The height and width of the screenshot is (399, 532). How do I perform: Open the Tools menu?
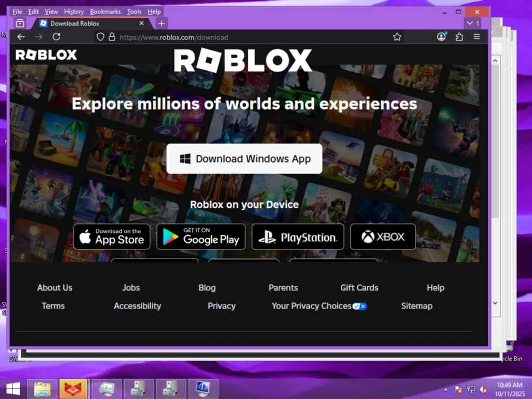134,11
